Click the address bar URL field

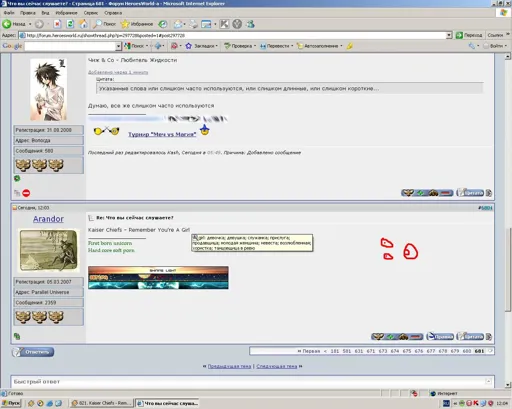pos(232,35)
